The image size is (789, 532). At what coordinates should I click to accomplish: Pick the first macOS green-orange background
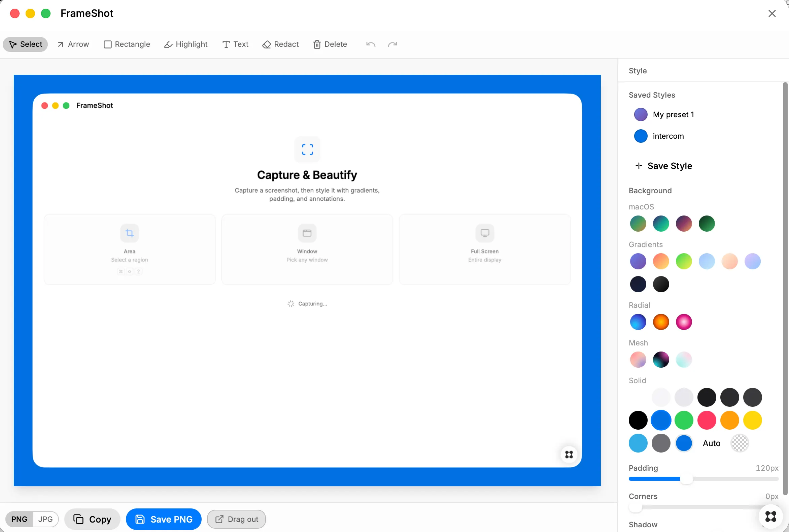638,224
